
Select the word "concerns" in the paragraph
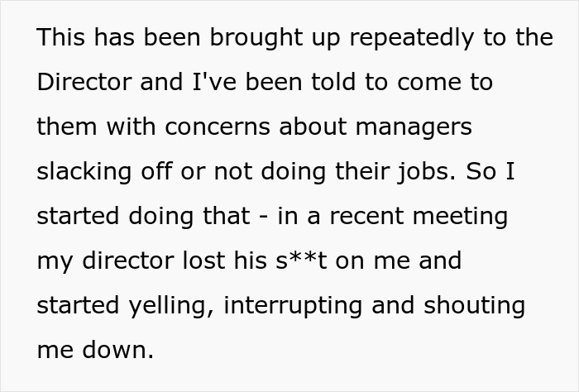(218, 127)
